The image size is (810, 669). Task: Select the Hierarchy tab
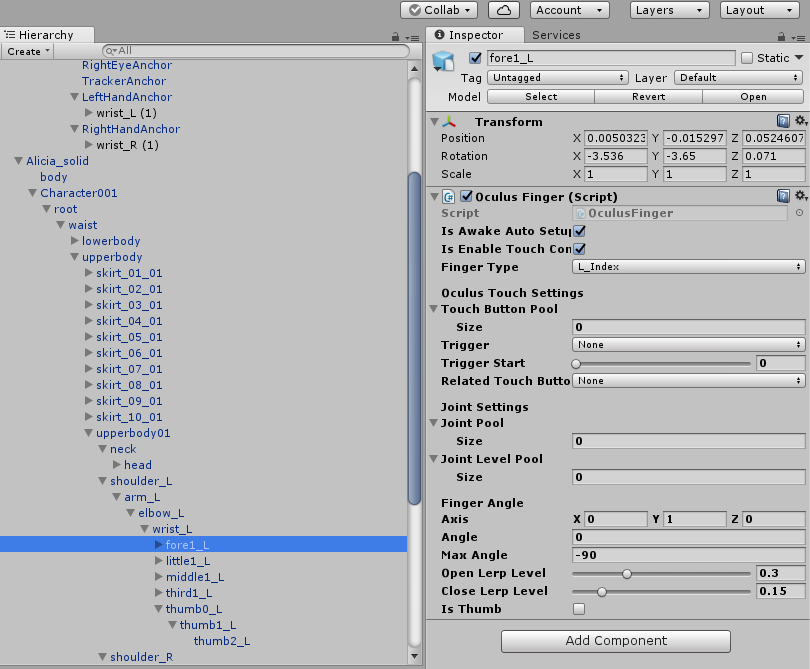click(x=46, y=35)
